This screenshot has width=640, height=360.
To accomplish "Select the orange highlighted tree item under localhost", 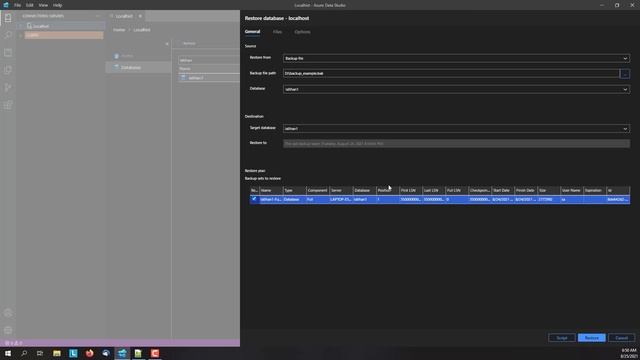I will [64, 35].
